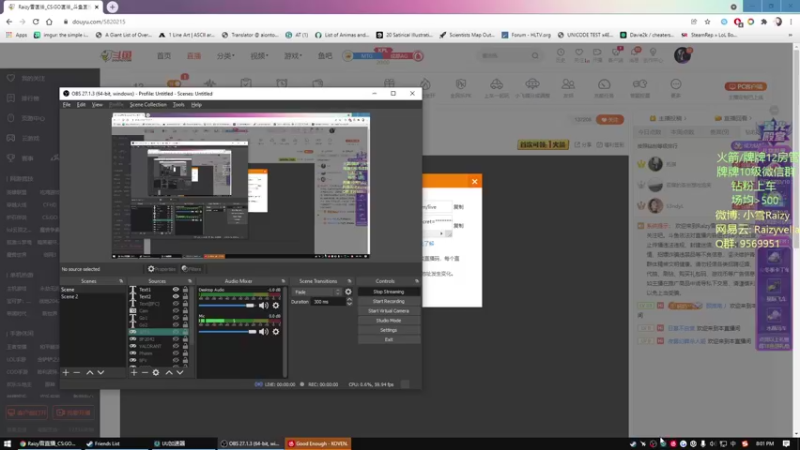Go to Chrome home page icon
Image resolution: width=800 pixels, height=450 pixels.
coord(49,21)
